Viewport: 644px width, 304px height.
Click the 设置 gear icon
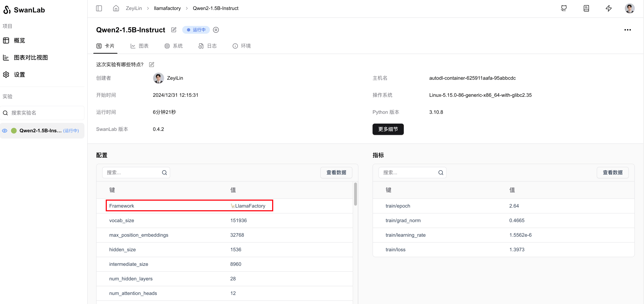pos(6,75)
